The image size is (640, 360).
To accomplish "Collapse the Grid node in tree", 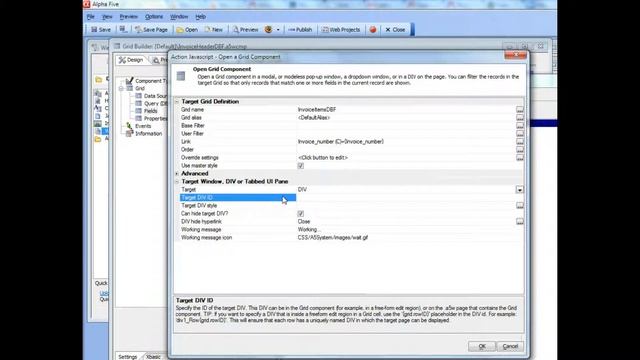I will [x=121, y=89].
